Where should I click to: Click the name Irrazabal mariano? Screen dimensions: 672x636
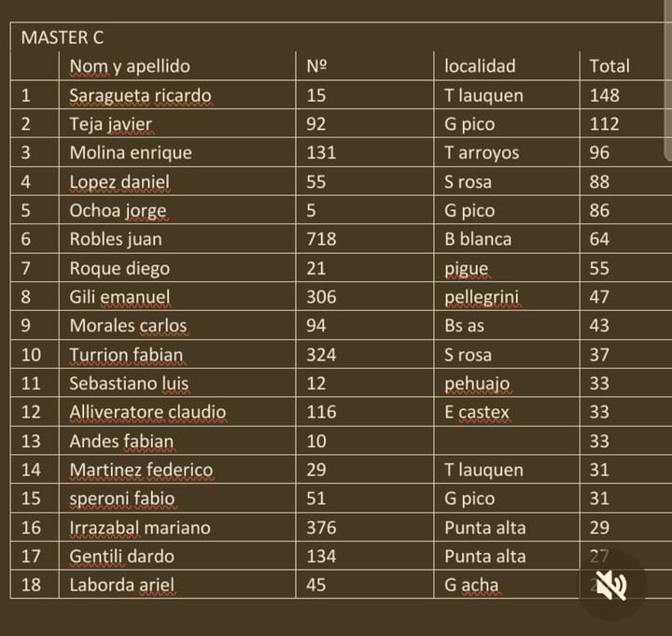click(x=140, y=528)
